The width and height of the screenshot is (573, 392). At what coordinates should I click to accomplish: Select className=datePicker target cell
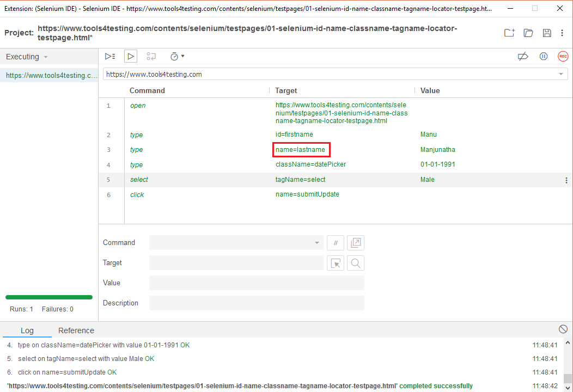point(310,164)
